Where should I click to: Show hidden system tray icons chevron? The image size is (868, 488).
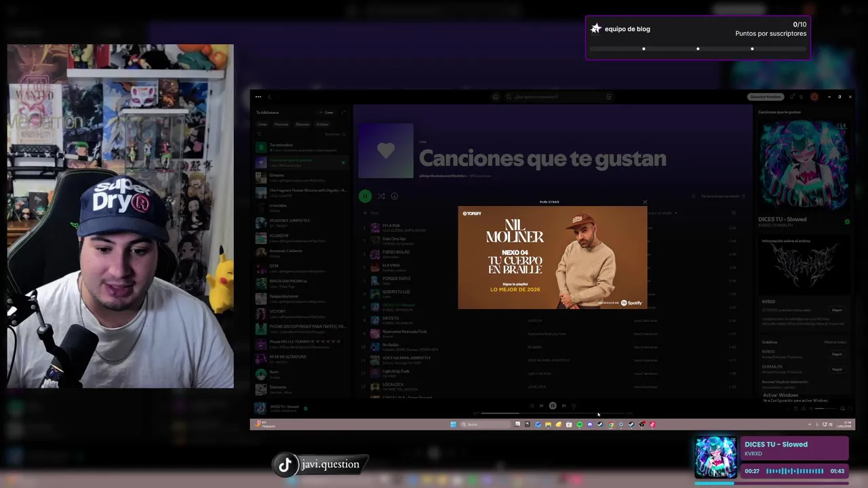click(x=809, y=424)
